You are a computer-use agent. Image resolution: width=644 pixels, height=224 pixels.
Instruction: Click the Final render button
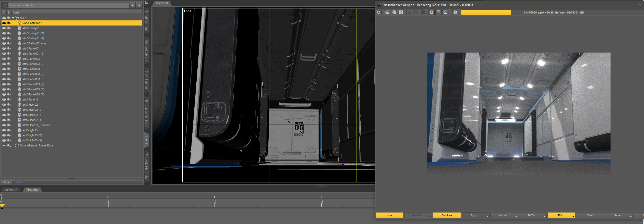click(590, 215)
